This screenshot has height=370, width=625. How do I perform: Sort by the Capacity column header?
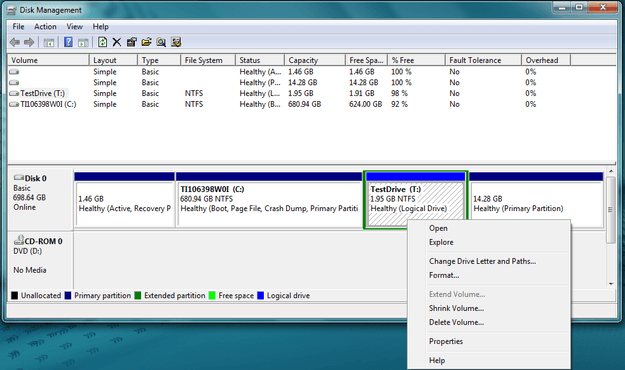click(315, 60)
